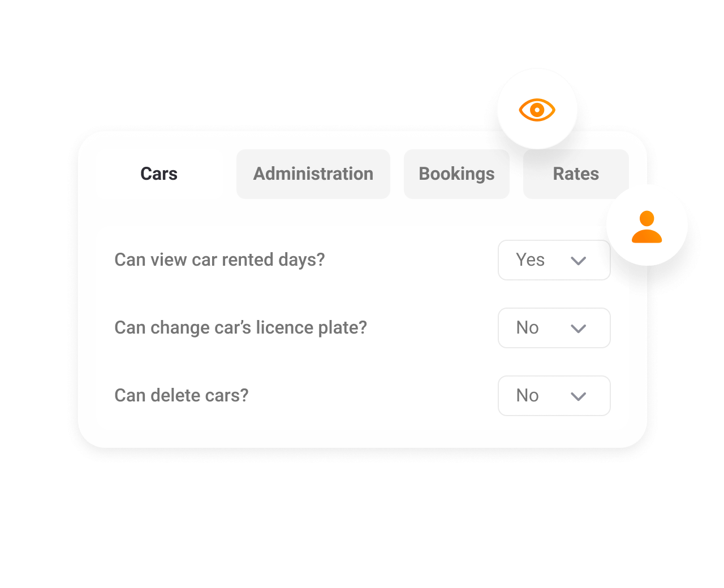Go to the Rates tab
The height and width of the screenshot is (588, 724).
(x=575, y=174)
